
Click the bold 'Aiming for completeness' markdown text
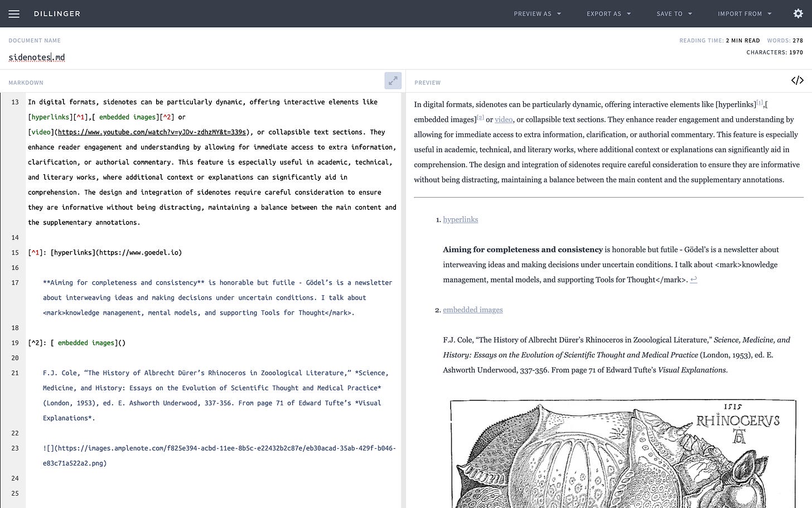(x=124, y=283)
